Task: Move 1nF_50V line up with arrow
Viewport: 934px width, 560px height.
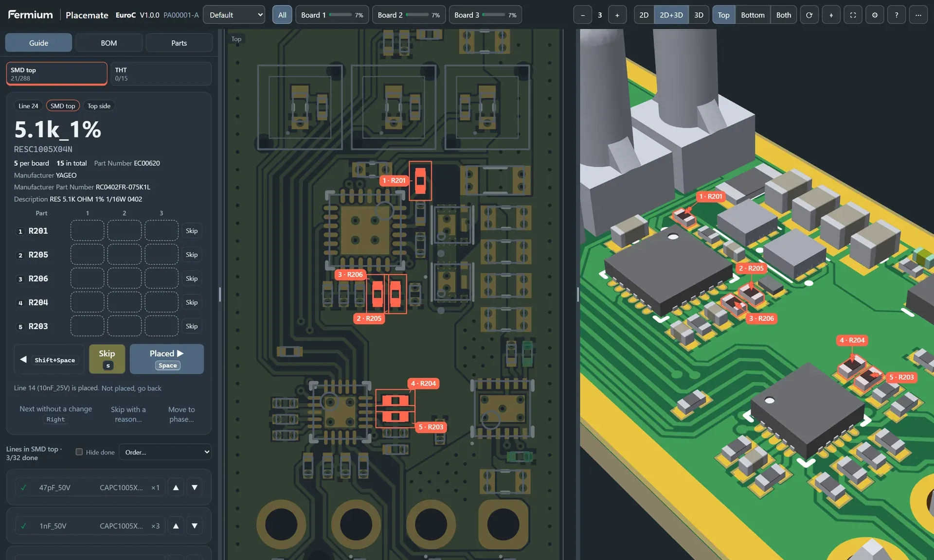Action: (x=176, y=526)
